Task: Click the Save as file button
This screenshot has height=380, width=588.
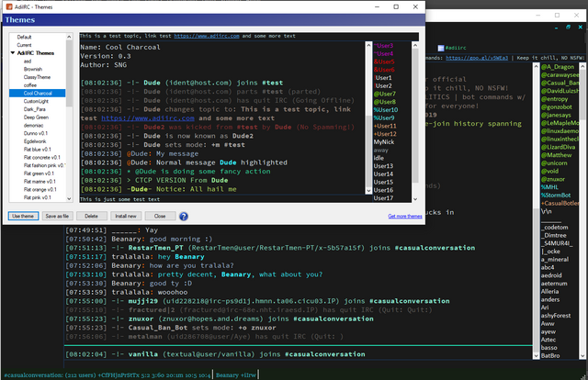Action: click(x=57, y=217)
